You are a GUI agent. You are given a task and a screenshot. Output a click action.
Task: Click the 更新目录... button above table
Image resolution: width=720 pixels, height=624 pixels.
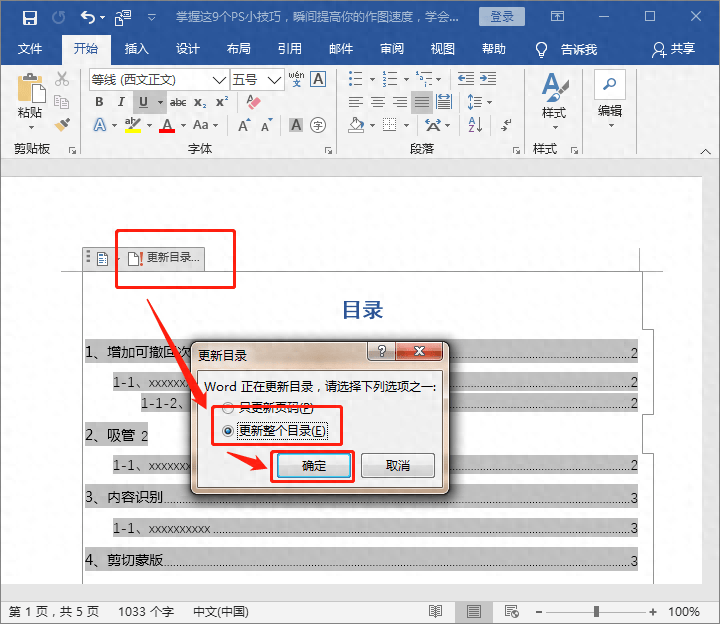[x=172, y=258]
